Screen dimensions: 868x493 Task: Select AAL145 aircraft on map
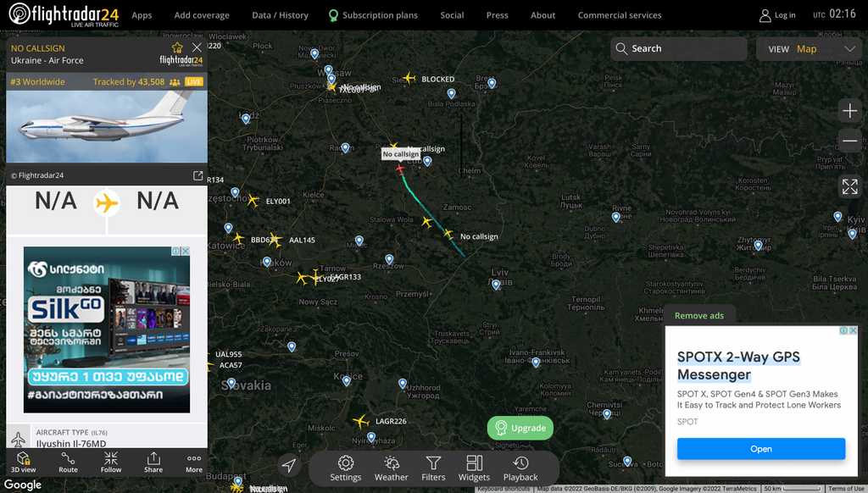[x=275, y=240]
